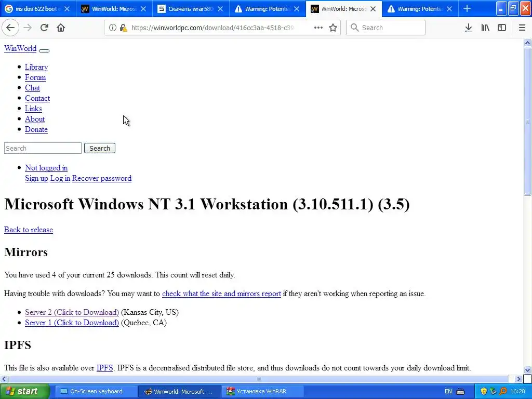The image size is (532, 399).
Task: Click the padlock warning icon in address bar
Action: coord(124,28)
